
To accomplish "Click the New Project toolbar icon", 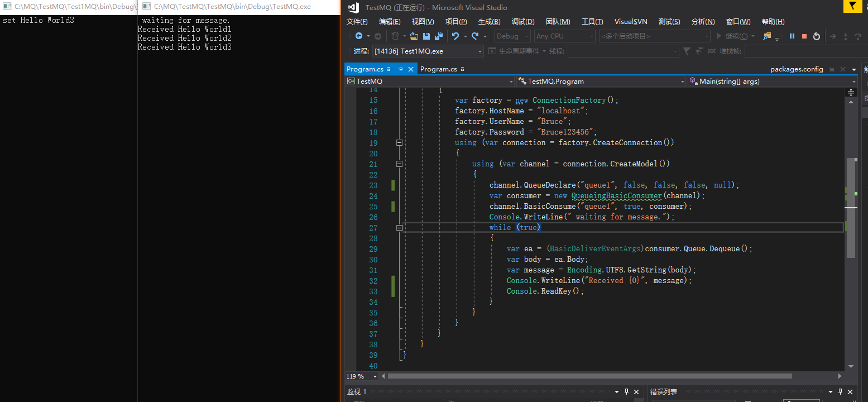I will point(395,36).
